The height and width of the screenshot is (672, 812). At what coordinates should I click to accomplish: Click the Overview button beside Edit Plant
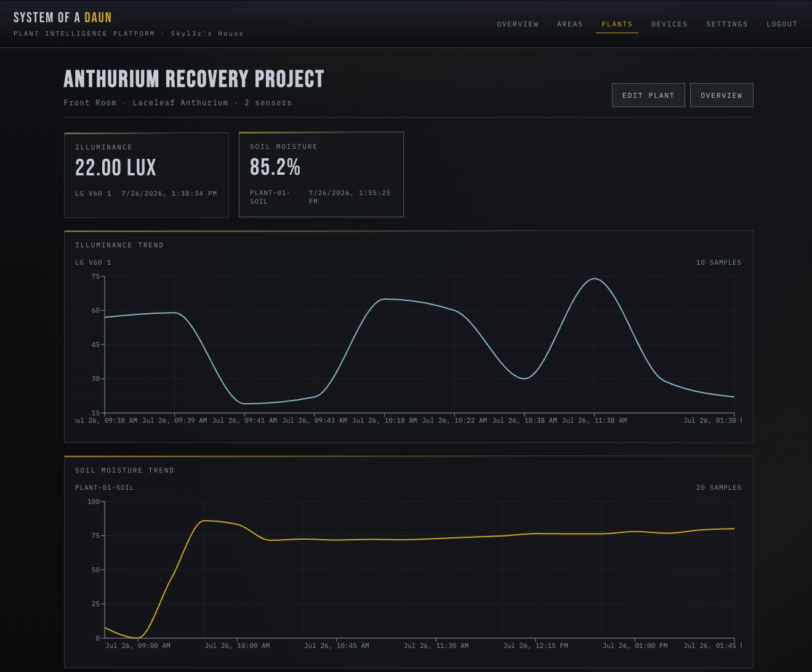(722, 95)
